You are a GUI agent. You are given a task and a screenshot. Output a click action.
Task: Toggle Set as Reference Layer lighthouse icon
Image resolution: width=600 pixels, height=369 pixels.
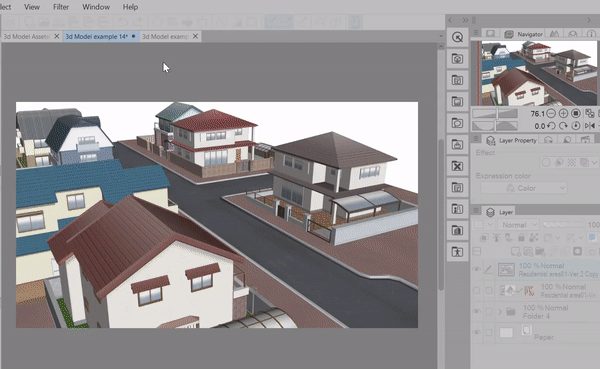point(496,238)
